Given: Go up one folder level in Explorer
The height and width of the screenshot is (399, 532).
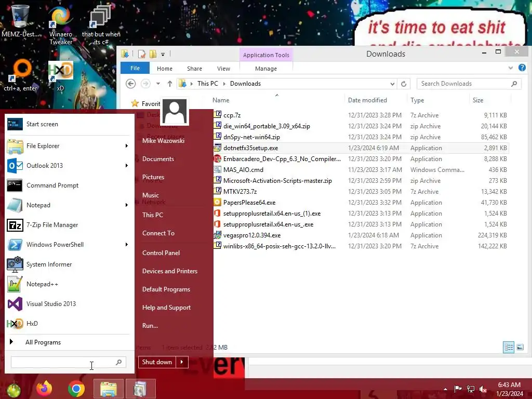Looking at the screenshot, I should [x=170, y=84].
